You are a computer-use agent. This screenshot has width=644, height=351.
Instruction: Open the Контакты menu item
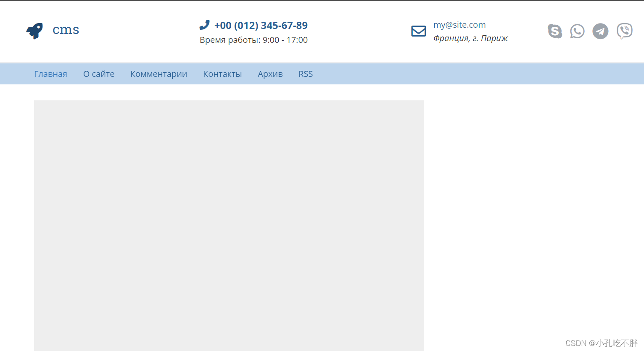(x=222, y=74)
